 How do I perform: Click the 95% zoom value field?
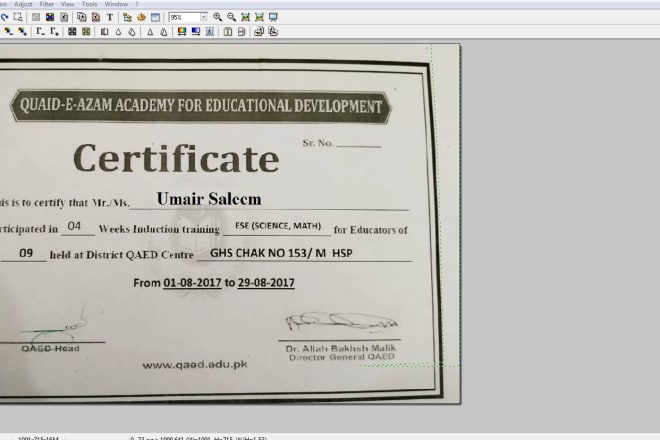[184, 17]
